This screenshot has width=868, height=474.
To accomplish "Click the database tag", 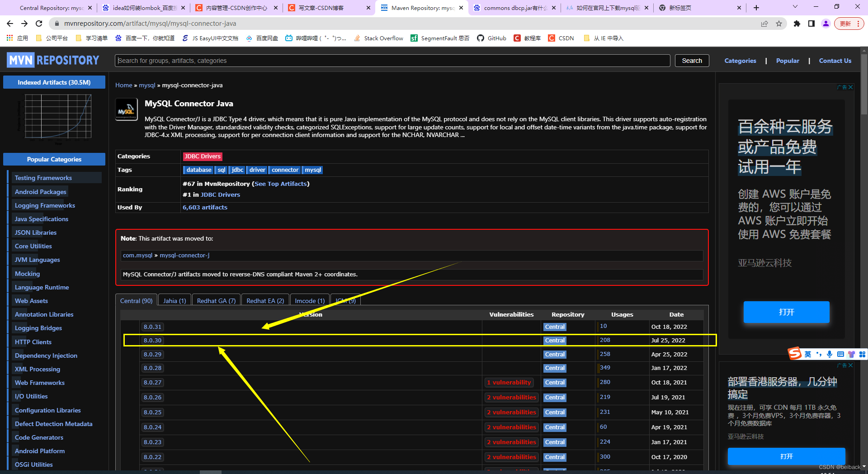I will point(199,170).
